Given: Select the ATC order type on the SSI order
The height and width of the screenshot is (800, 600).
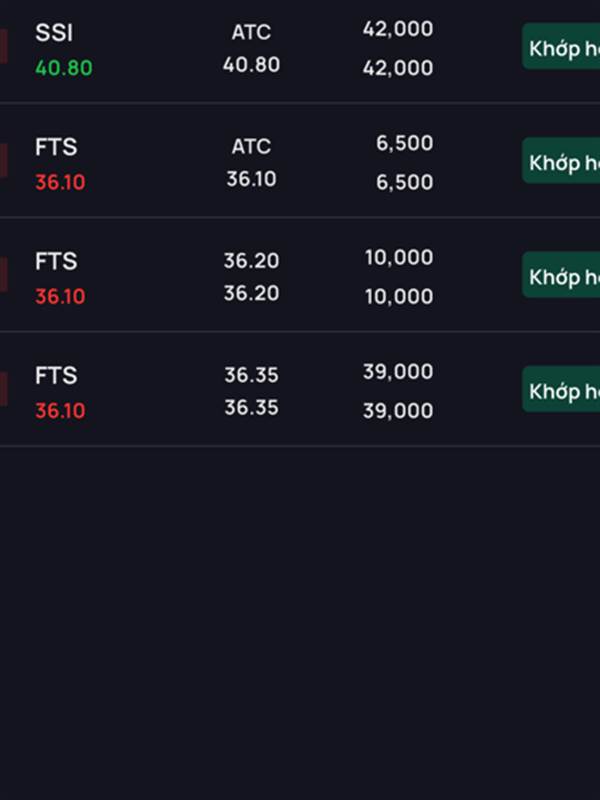Looking at the screenshot, I should 251,33.
